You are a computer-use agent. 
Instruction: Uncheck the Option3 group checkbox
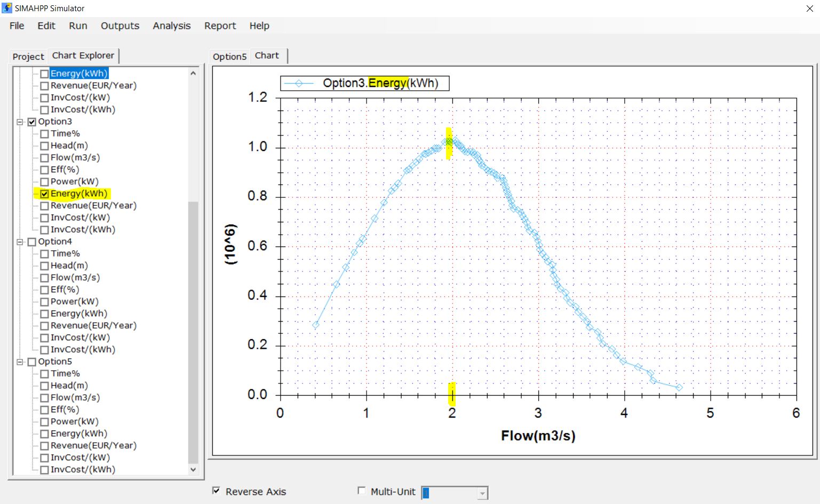(x=32, y=122)
